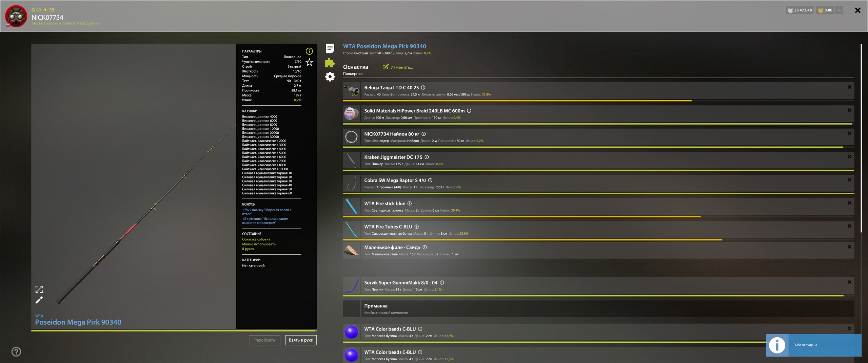The image size is (868, 363).
Task: Close the tackle window with the top X
Action: coord(857,10)
